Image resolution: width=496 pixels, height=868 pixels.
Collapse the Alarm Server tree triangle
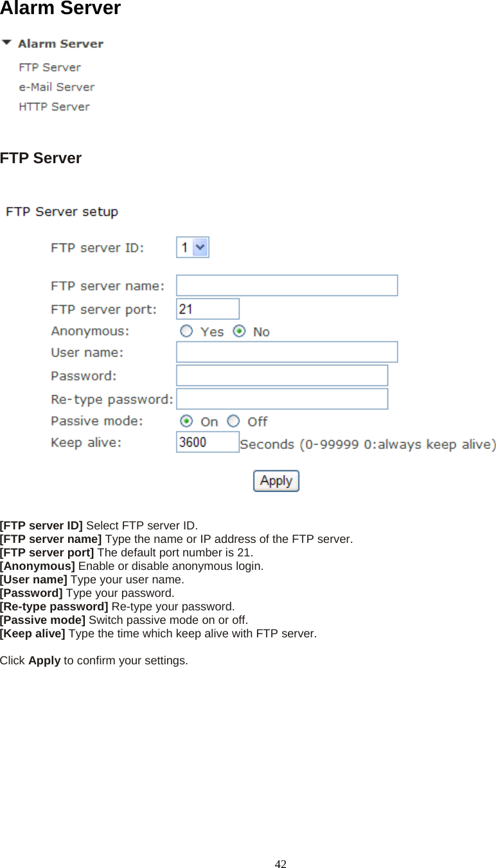(6, 43)
